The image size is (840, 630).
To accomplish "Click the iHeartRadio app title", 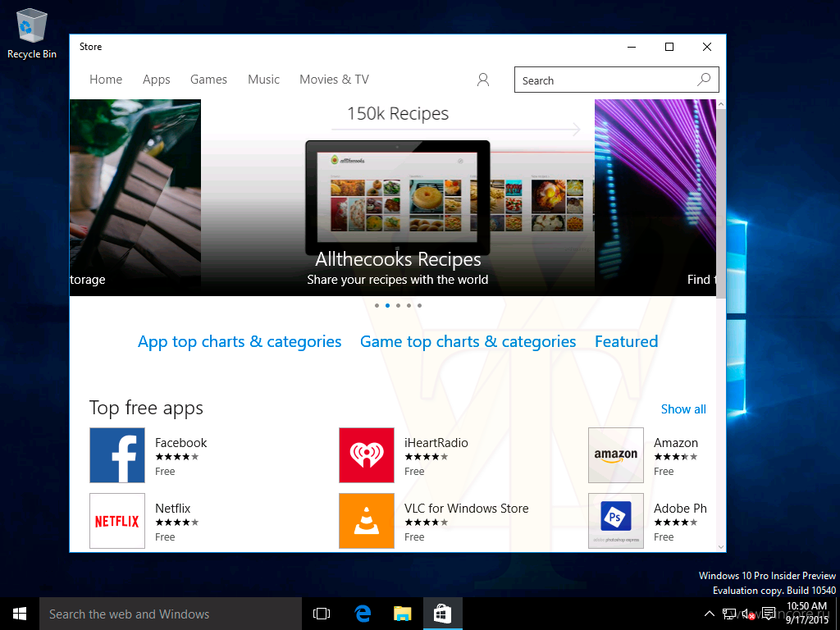I will pos(436,442).
